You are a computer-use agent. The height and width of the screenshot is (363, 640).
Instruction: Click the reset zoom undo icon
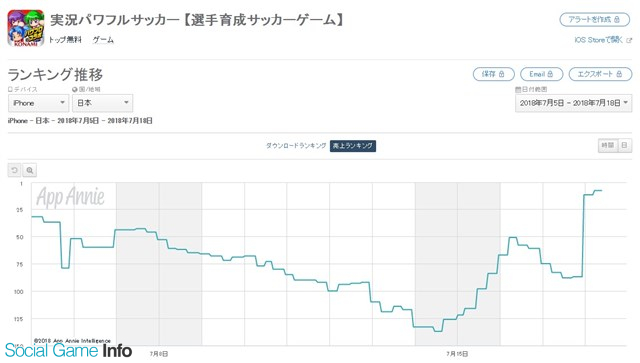14,170
